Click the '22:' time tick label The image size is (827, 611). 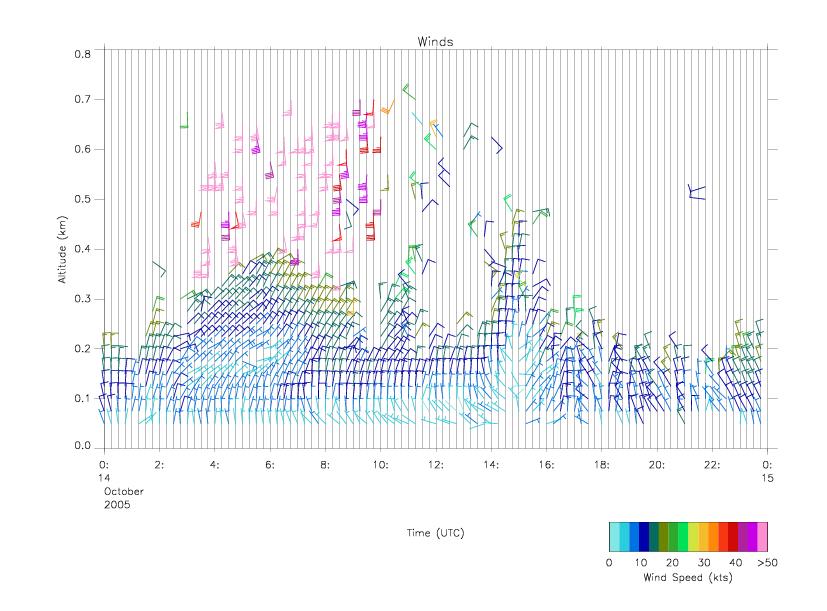(712, 465)
